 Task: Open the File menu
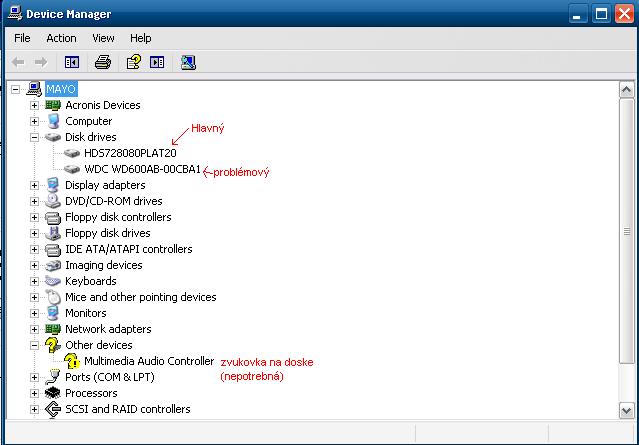pyautogui.click(x=22, y=38)
